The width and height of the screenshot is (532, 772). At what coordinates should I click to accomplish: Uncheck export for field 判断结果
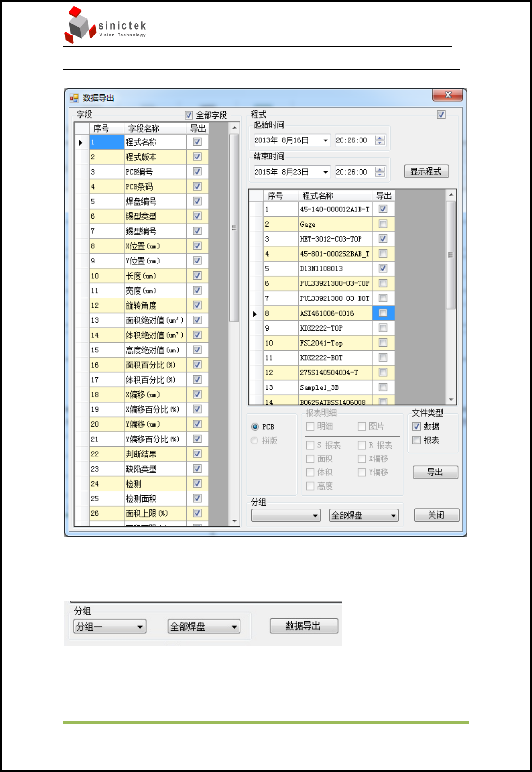point(197,454)
